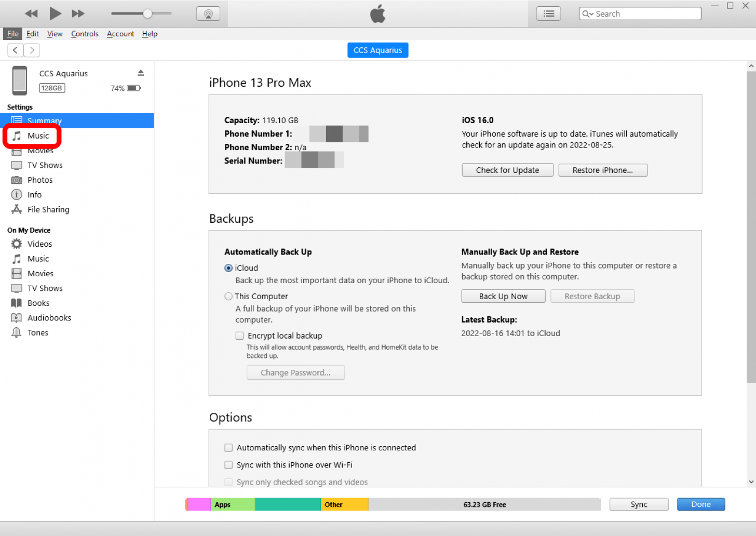The height and width of the screenshot is (536, 756).
Task: Select This Computer backup option
Action: (x=228, y=297)
